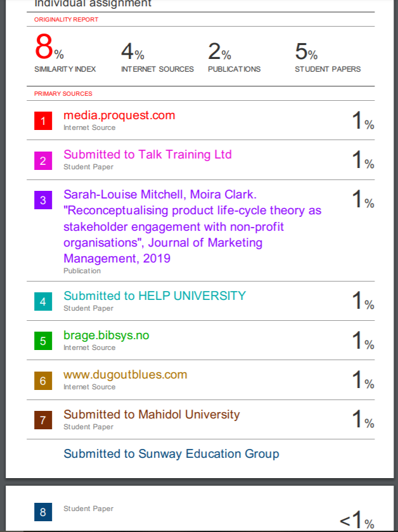Open the brage.bibsys.no source link
Screen dimensions: 398x532
click(x=106, y=335)
